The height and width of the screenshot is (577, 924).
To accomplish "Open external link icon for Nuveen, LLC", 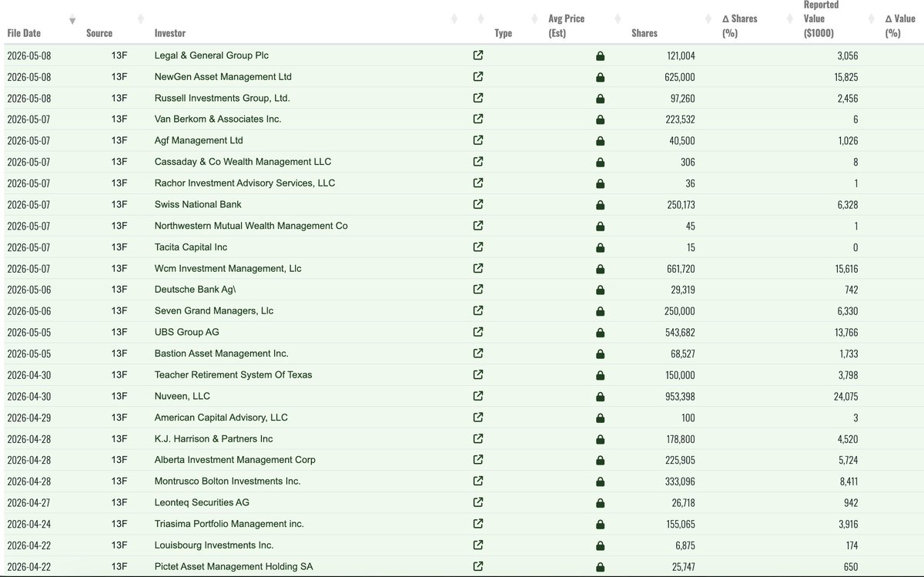I will [x=478, y=396].
